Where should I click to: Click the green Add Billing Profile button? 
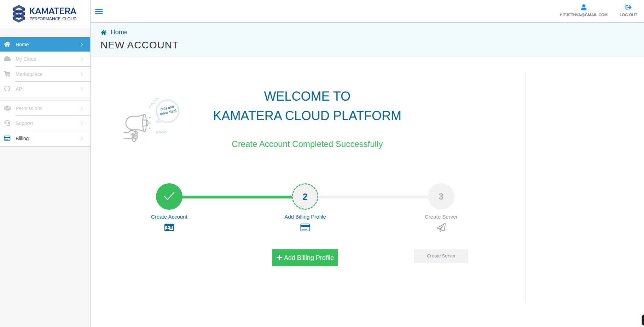[305, 258]
